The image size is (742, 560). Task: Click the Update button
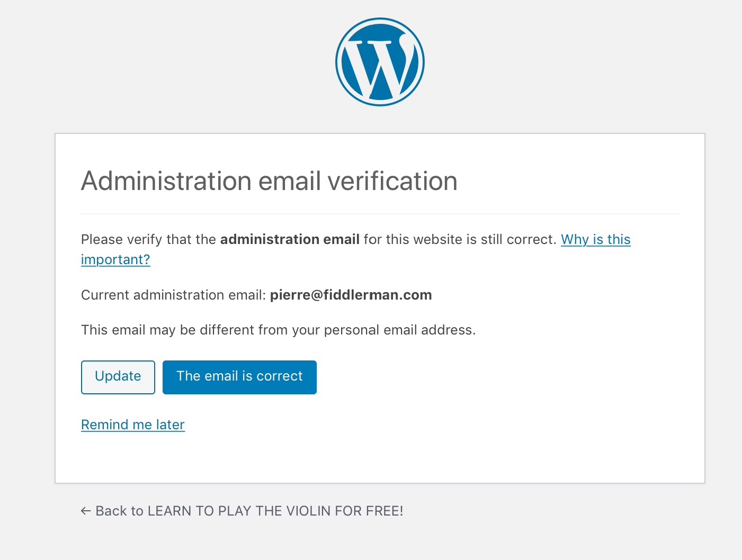coord(118,377)
